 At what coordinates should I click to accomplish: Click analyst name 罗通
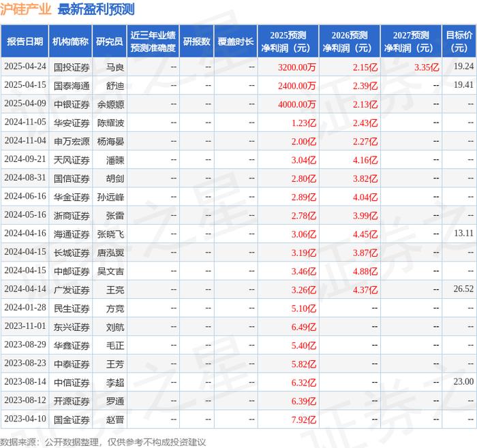(x=115, y=401)
